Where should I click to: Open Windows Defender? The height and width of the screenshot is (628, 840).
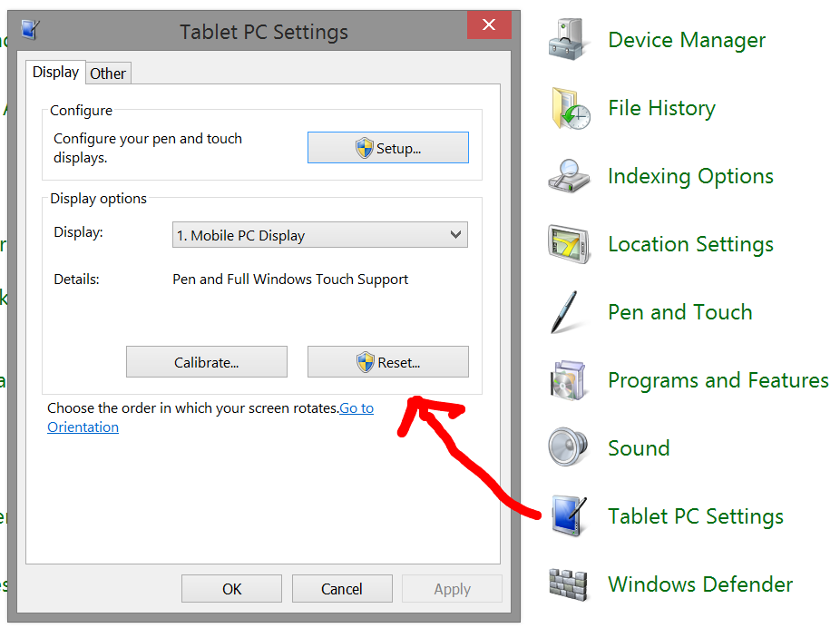coord(699,584)
